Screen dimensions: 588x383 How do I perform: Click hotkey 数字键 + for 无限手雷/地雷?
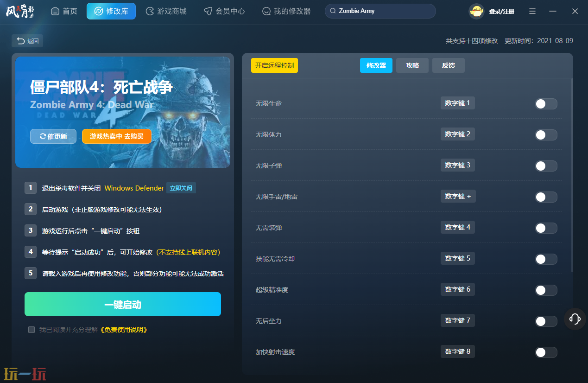458,196
